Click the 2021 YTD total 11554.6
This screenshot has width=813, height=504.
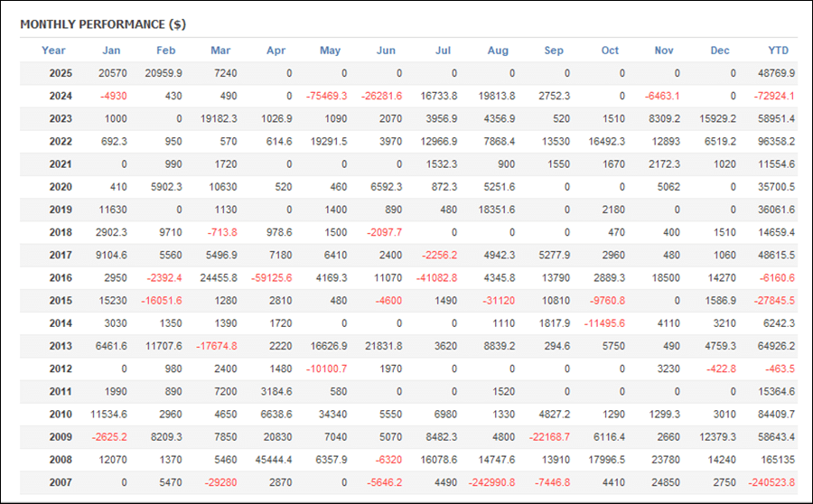tap(776, 164)
